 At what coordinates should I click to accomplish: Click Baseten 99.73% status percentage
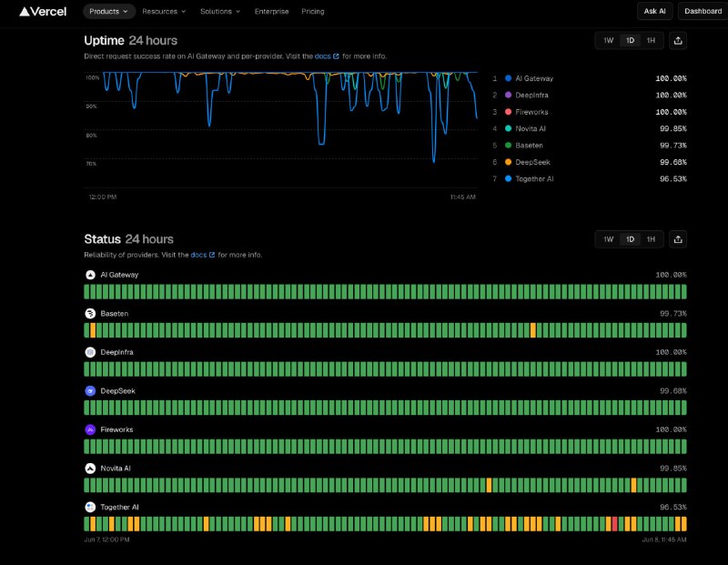point(672,314)
